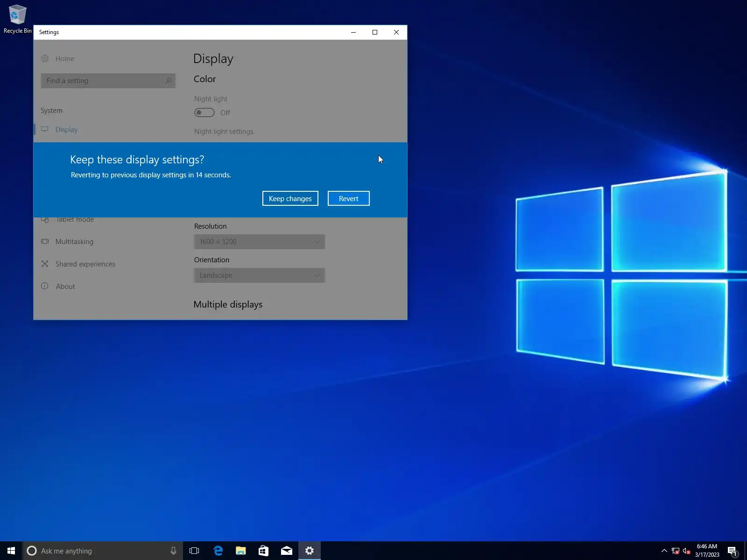This screenshot has height=560, width=747.
Task: Open the Recycle Bin desktop icon
Action: point(17,19)
